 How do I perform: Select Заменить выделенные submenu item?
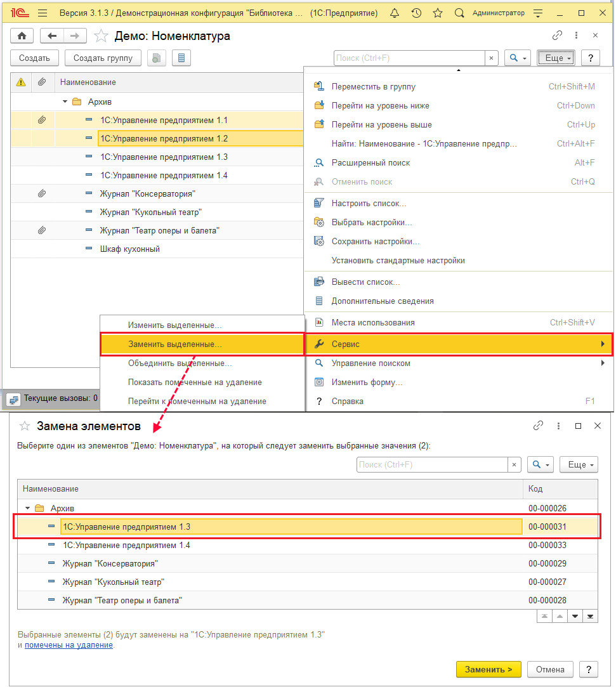coord(202,344)
